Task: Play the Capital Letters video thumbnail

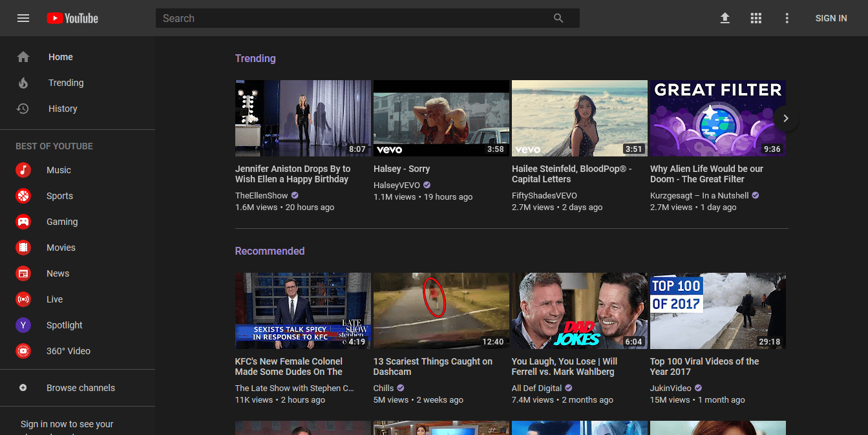Action: click(580, 118)
